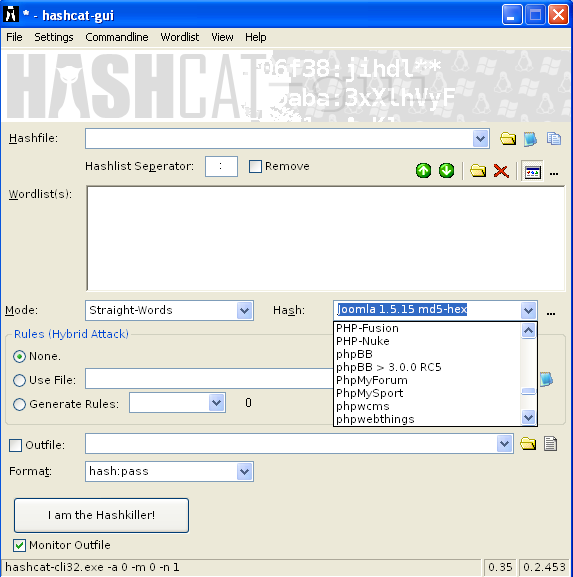Select the Generate Rules radio button
The width and height of the screenshot is (573, 577).
(19, 404)
